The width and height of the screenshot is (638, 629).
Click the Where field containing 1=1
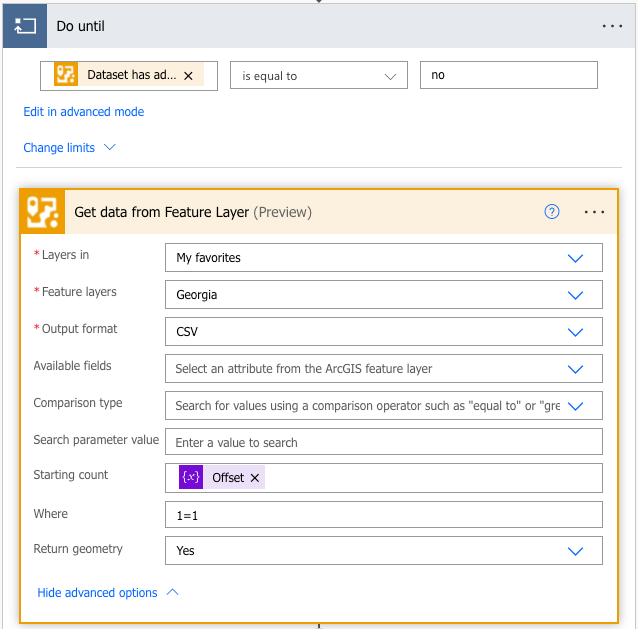[383, 515]
